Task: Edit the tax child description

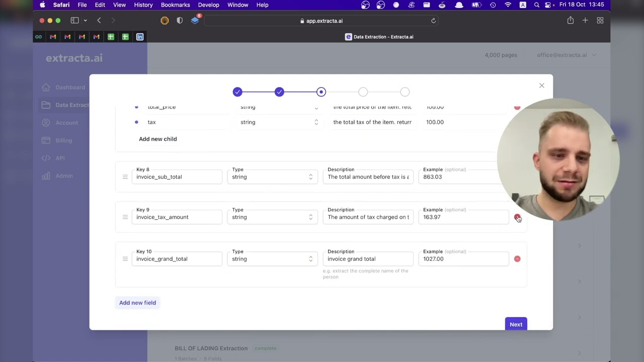Action: (x=372, y=122)
